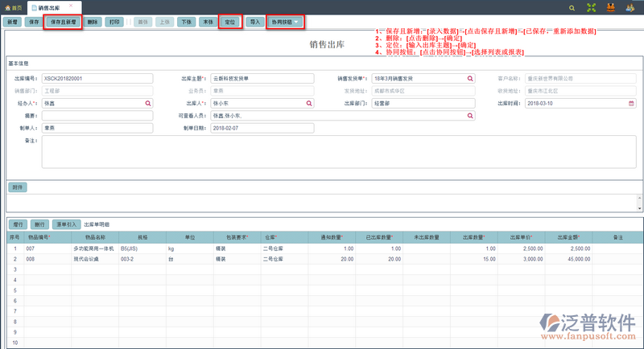Sort by 物品编号 column header
The height and width of the screenshot is (349, 644).
click(47, 237)
